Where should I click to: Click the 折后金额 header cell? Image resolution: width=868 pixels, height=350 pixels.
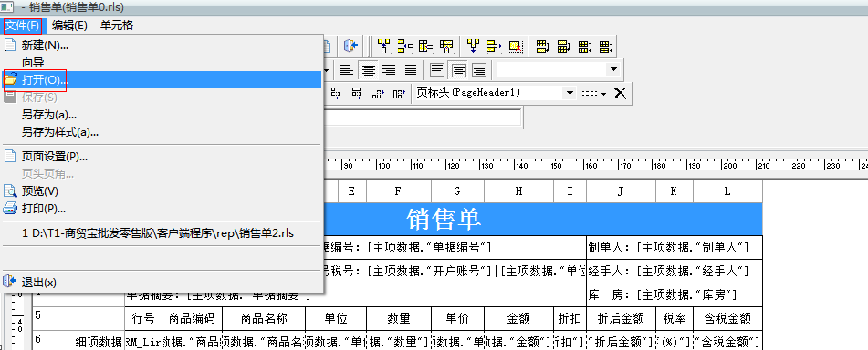pos(621,318)
